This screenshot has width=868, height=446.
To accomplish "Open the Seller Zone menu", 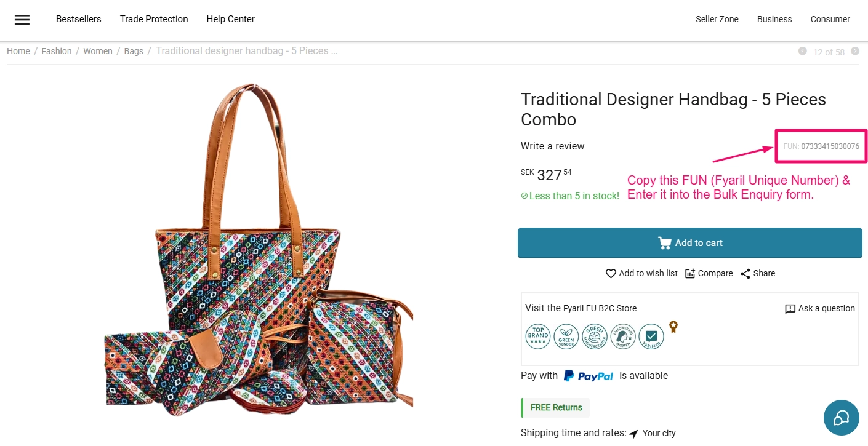I will point(717,19).
